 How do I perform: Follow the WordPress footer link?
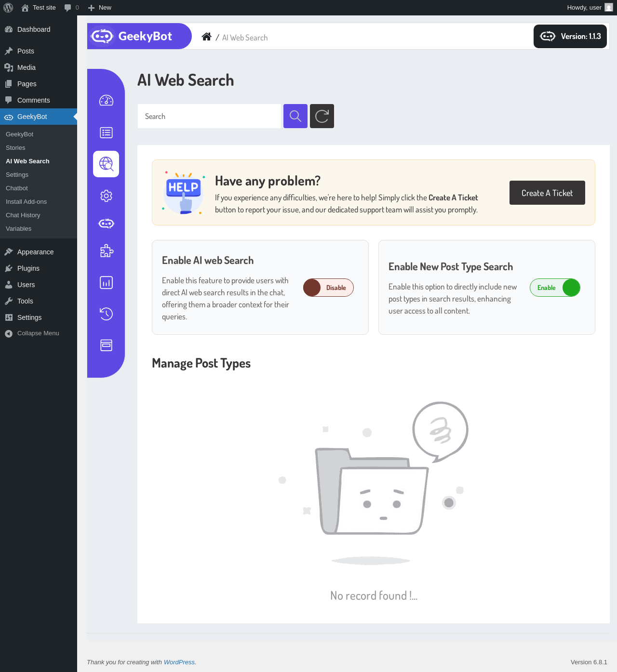pos(179,662)
